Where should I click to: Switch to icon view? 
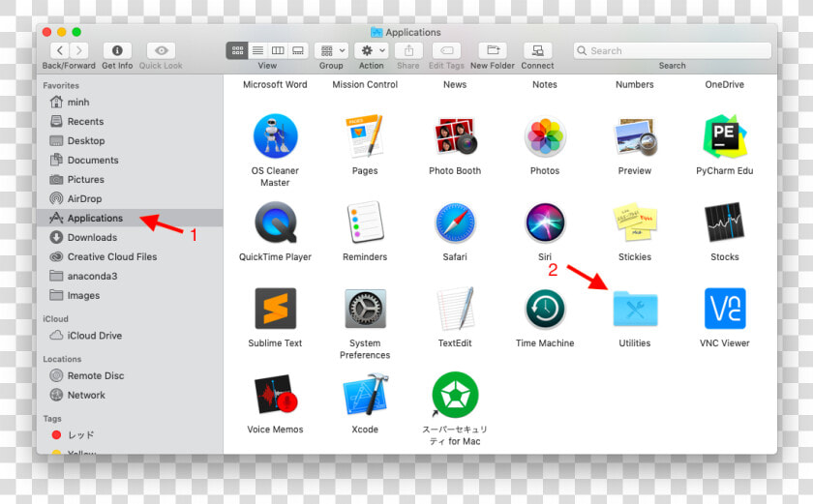237,50
